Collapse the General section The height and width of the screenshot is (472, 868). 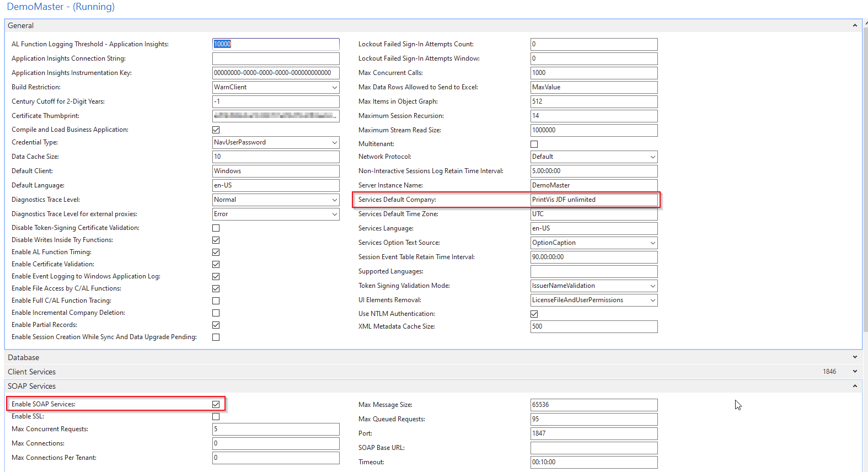pyautogui.click(x=855, y=25)
